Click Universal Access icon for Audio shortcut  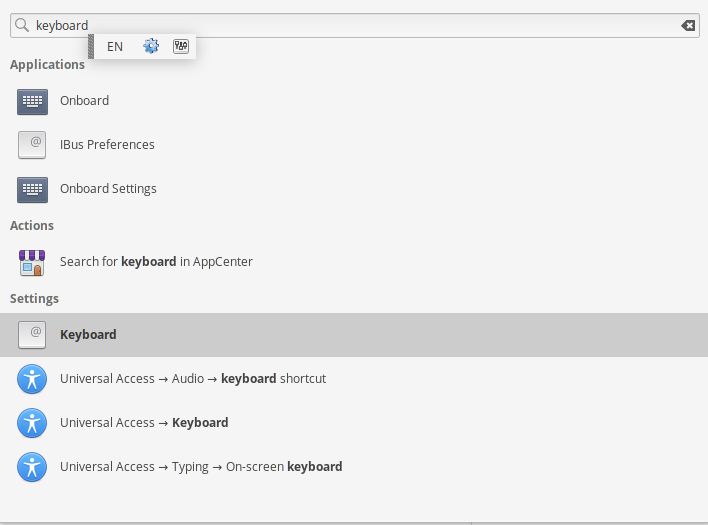32,379
